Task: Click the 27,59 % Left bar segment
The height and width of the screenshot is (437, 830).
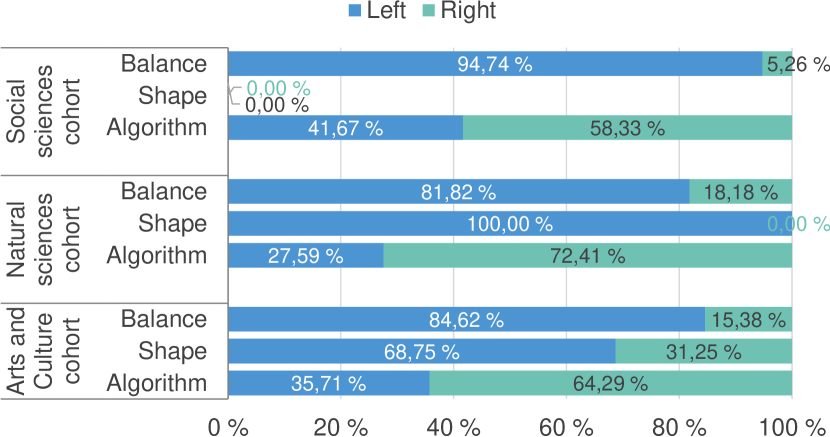Action: pyautogui.click(x=306, y=256)
